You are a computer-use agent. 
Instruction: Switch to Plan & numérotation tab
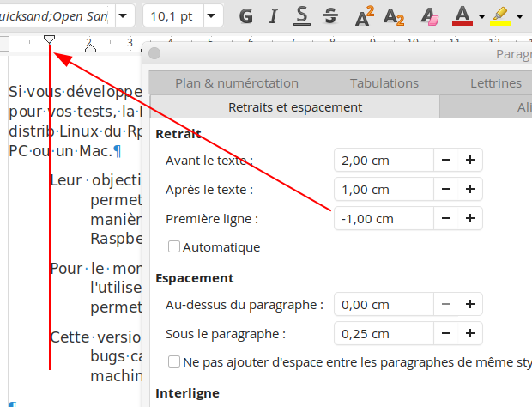point(236,83)
